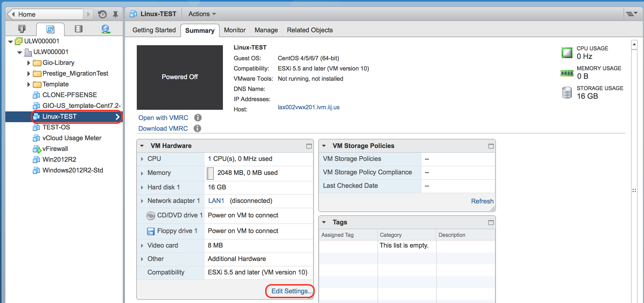Viewport: 644px width, 303px height.
Task: Maximize the VM Hardware panel
Action: [309, 146]
